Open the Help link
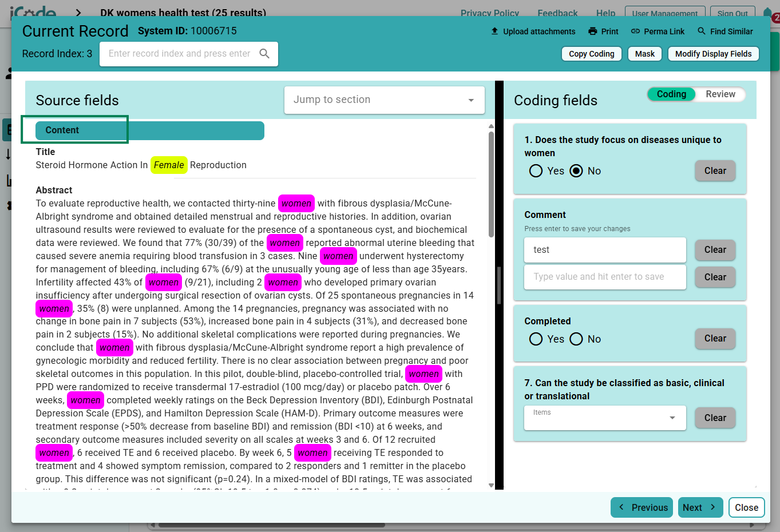This screenshot has height=532, width=780. click(x=605, y=13)
